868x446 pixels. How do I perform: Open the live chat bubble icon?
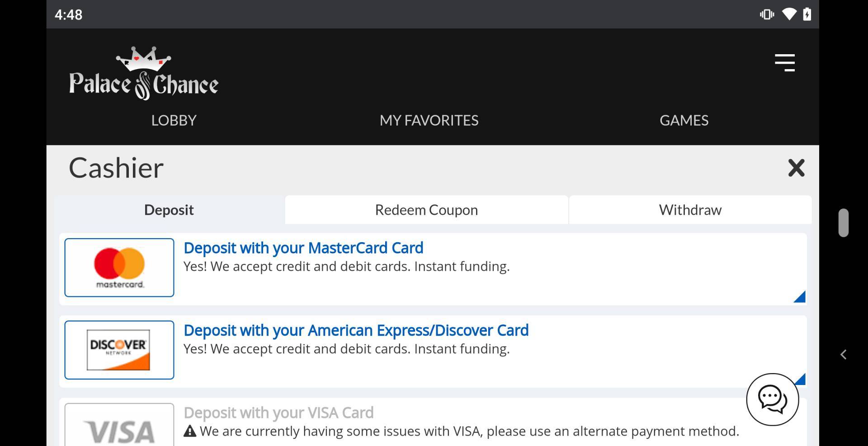coord(772,399)
